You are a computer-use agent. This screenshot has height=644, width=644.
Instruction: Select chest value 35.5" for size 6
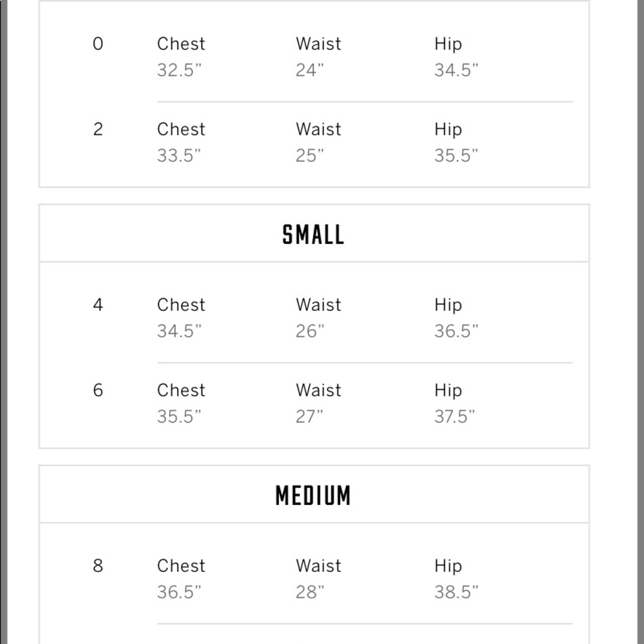pos(179,417)
